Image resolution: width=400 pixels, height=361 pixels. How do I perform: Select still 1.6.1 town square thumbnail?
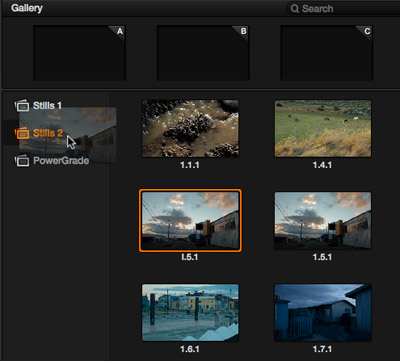pos(190,312)
